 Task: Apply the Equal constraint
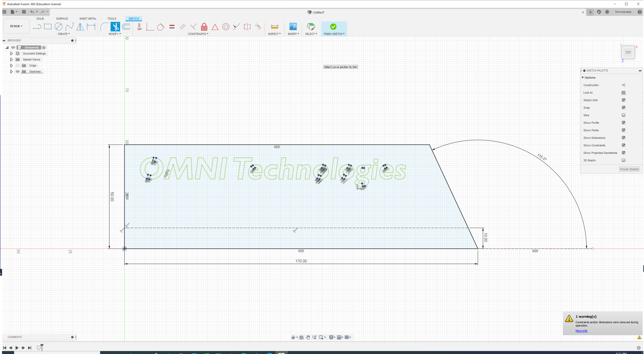[172, 27]
